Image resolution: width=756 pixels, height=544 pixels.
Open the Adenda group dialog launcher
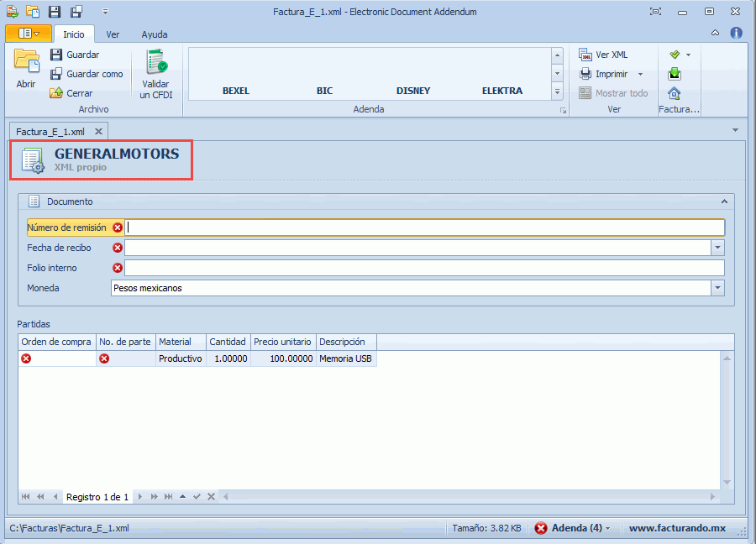[563, 110]
